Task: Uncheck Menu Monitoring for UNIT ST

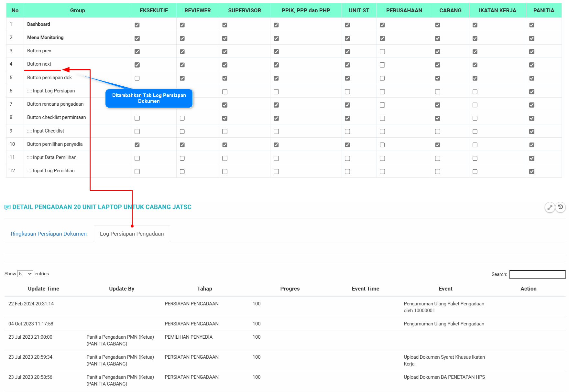Action: click(x=347, y=38)
